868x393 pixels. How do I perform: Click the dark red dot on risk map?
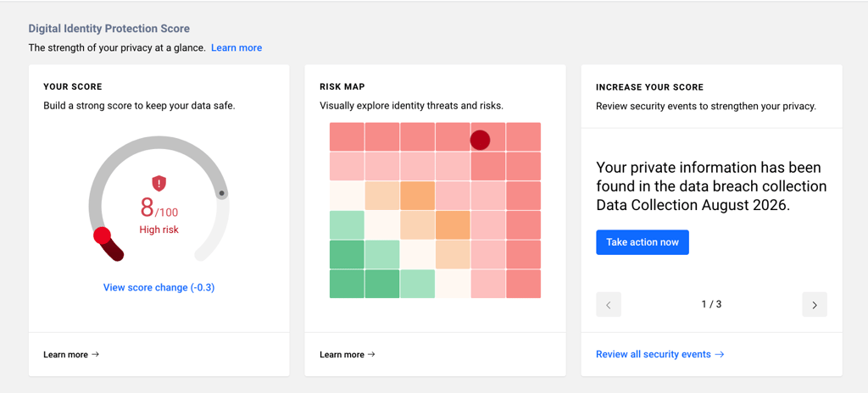coord(480,140)
